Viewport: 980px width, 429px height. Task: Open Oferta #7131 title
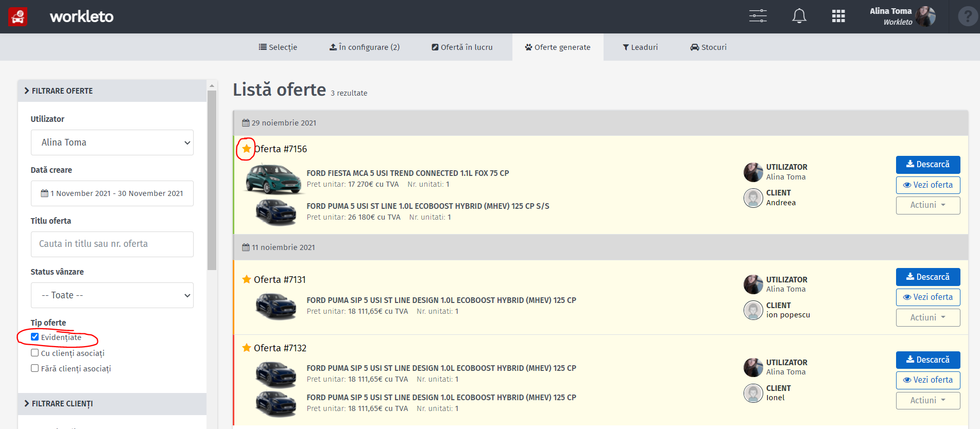point(280,280)
